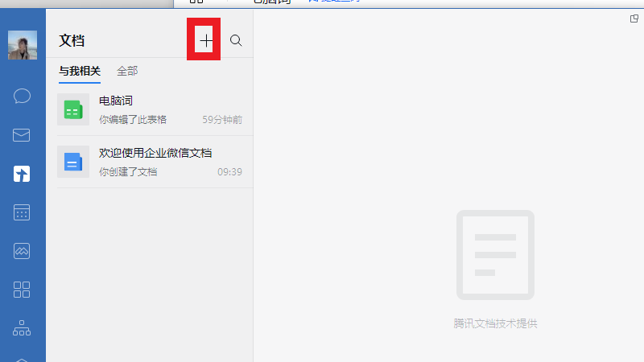Click the pop-out window icon at top right

point(634,19)
